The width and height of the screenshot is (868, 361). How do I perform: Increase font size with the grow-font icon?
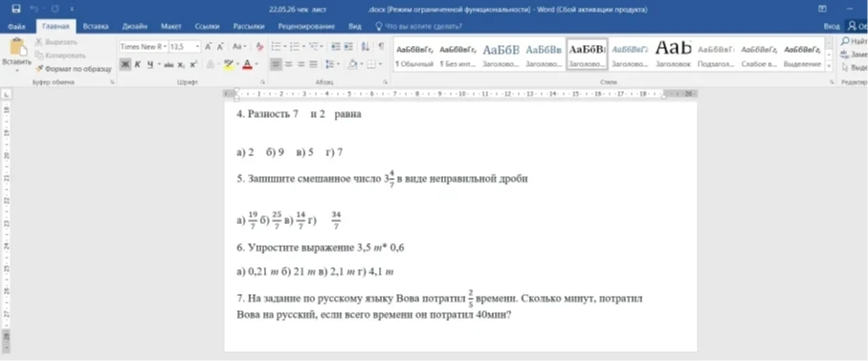point(208,47)
